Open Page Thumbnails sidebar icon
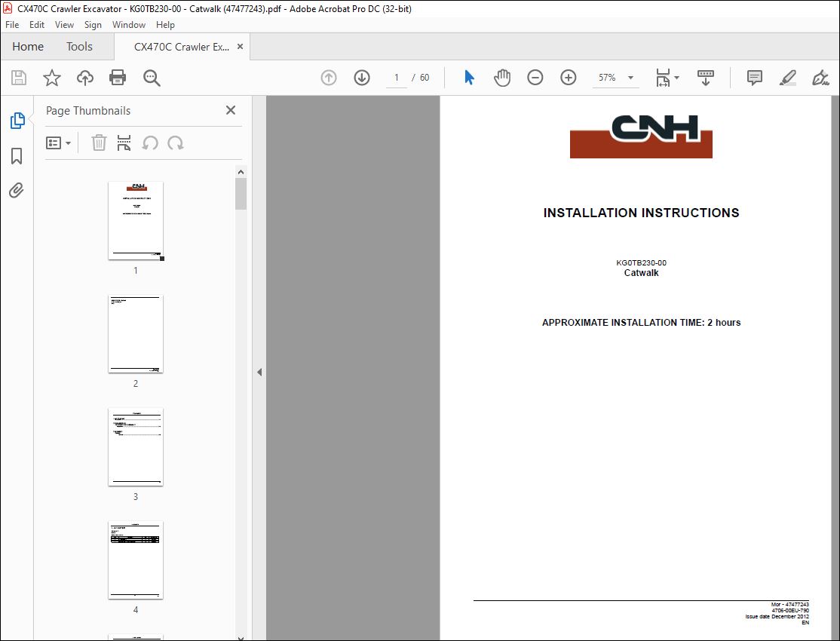The image size is (840, 641). [x=17, y=121]
